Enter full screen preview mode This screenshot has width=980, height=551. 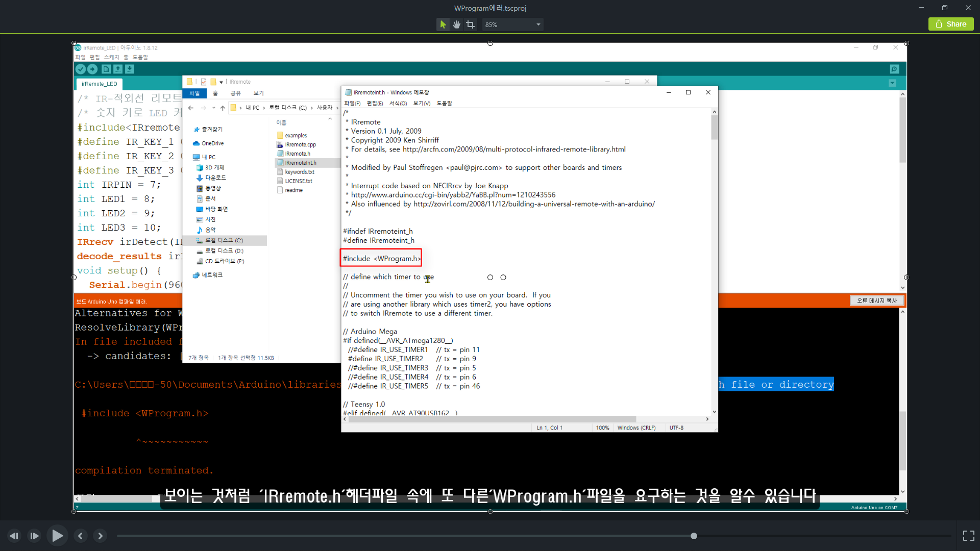click(968, 536)
